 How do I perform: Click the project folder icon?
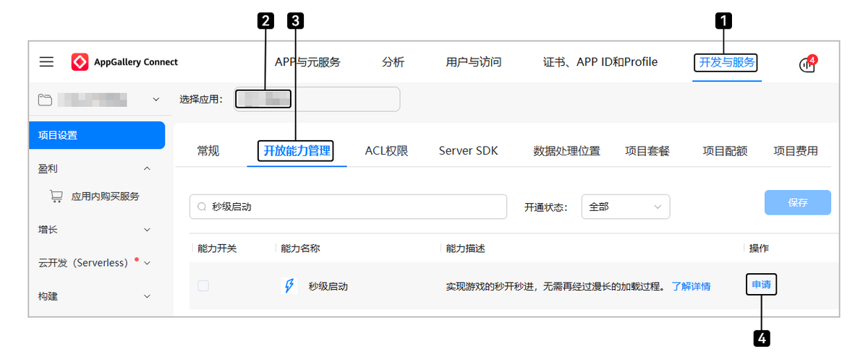pos(45,100)
